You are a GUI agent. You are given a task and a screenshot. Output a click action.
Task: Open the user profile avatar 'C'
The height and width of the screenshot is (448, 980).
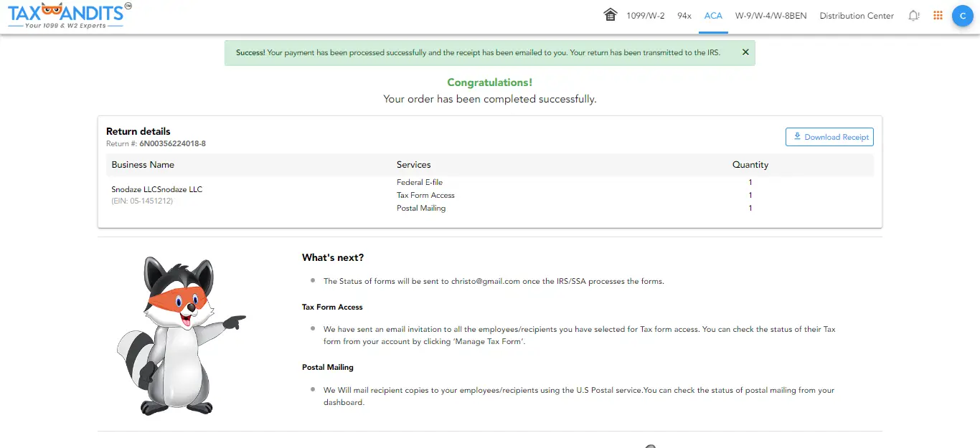(x=962, y=16)
